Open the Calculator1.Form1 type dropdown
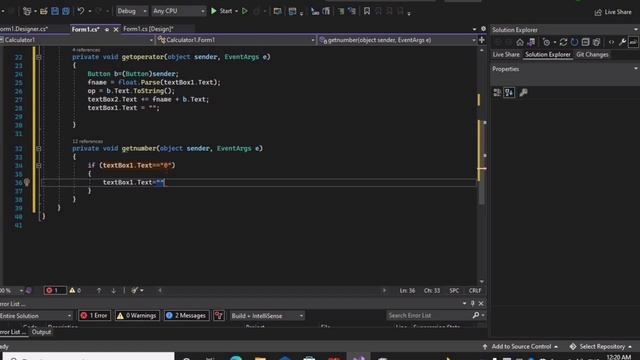Viewport: 640px width, 360px height. 236,40
